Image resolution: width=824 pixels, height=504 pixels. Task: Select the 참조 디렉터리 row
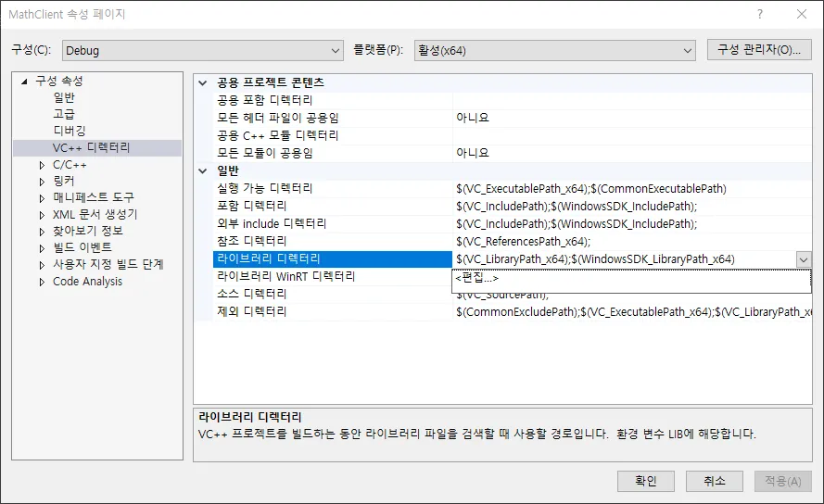tap(513, 241)
